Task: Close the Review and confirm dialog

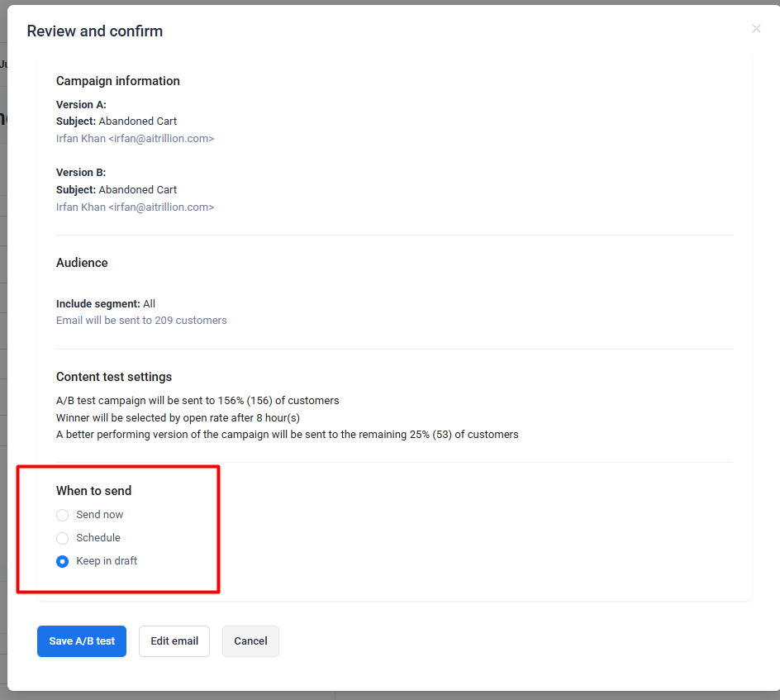Action: [756, 29]
